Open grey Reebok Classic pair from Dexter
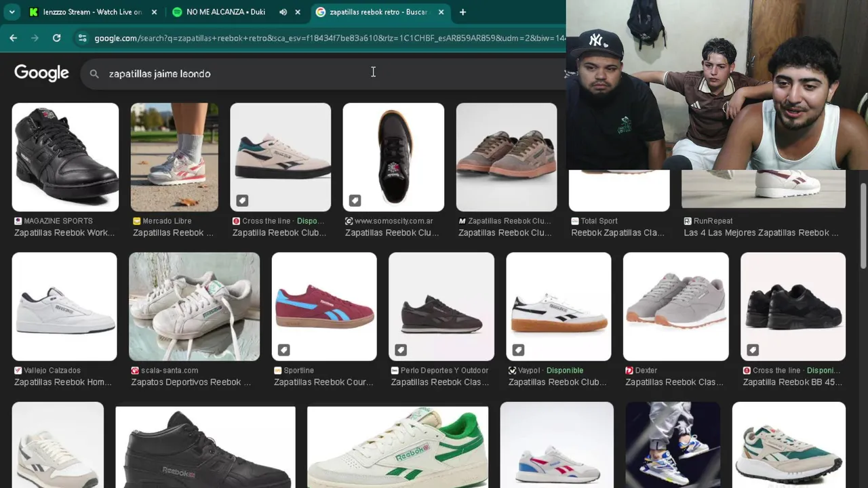Screen dimensions: 868x488 point(676,306)
